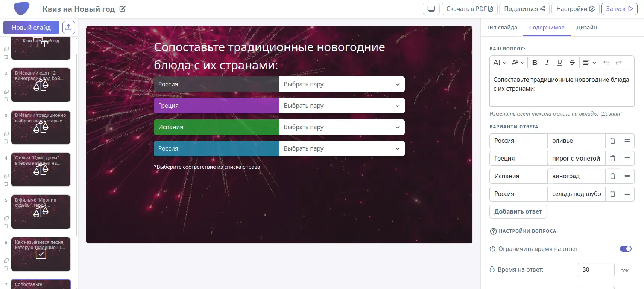Click the reorder handle of the оливье row

click(627, 141)
